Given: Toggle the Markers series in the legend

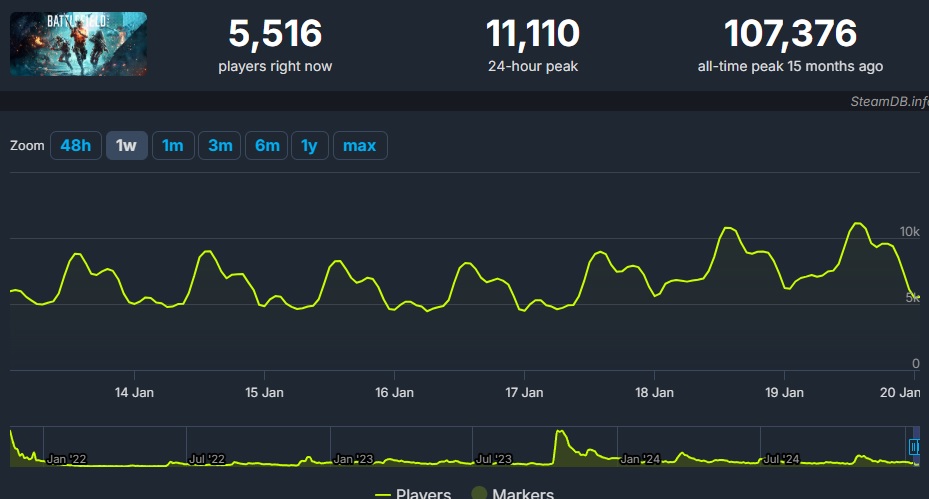Looking at the screenshot, I should point(512,493).
